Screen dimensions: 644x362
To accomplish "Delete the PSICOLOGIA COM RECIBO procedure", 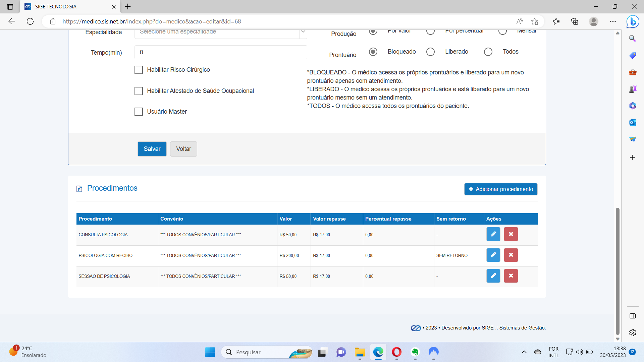I will (511, 255).
